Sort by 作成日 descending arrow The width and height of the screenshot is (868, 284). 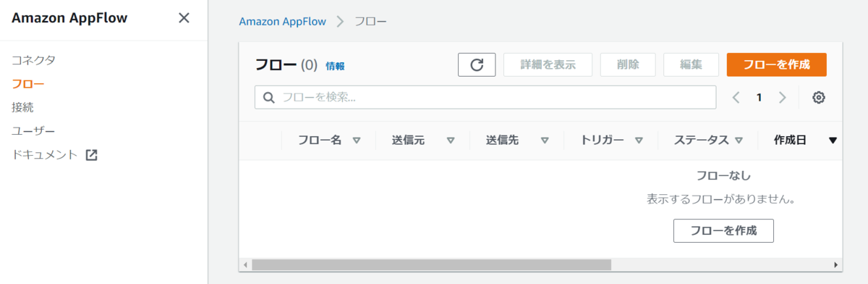pyautogui.click(x=833, y=141)
